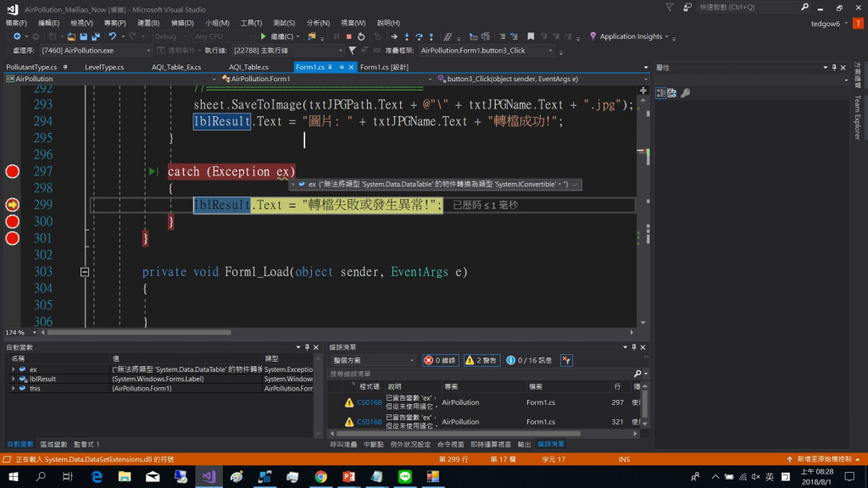Viewport: 868px width, 488px height.
Task: Click the Undo arrow icon
Action: click(x=113, y=36)
